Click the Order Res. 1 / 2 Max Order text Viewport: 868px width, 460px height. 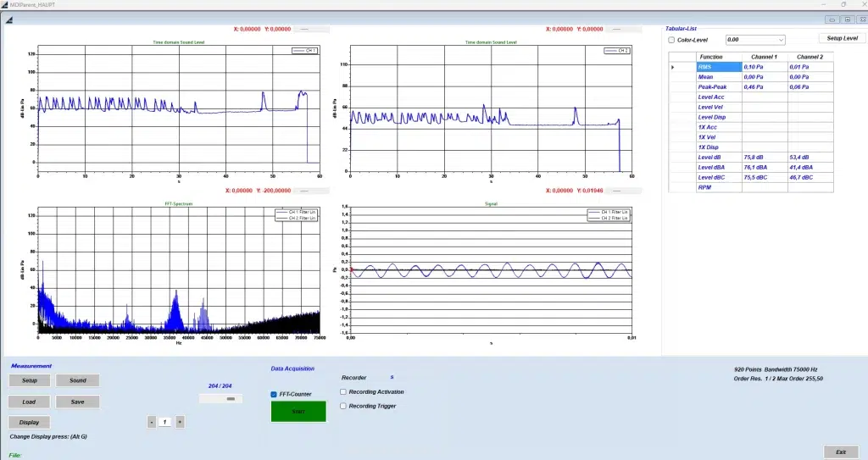778,379
